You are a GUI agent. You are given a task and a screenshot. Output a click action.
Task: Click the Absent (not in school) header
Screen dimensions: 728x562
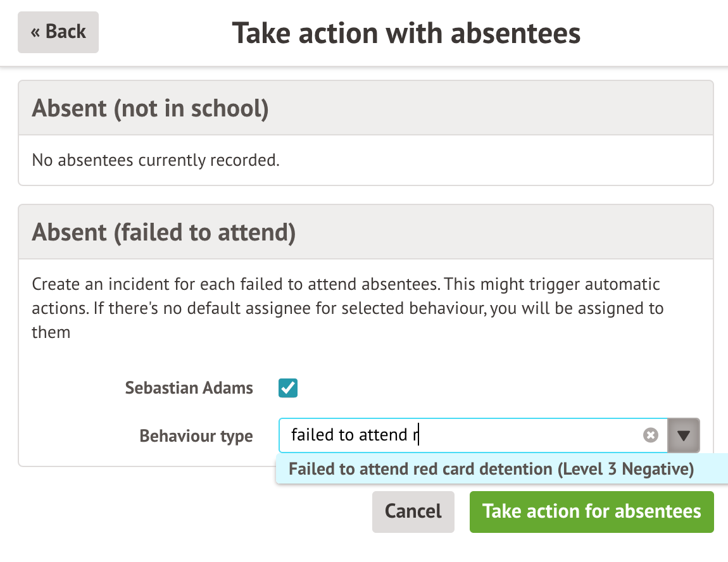click(x=150, y=108)
